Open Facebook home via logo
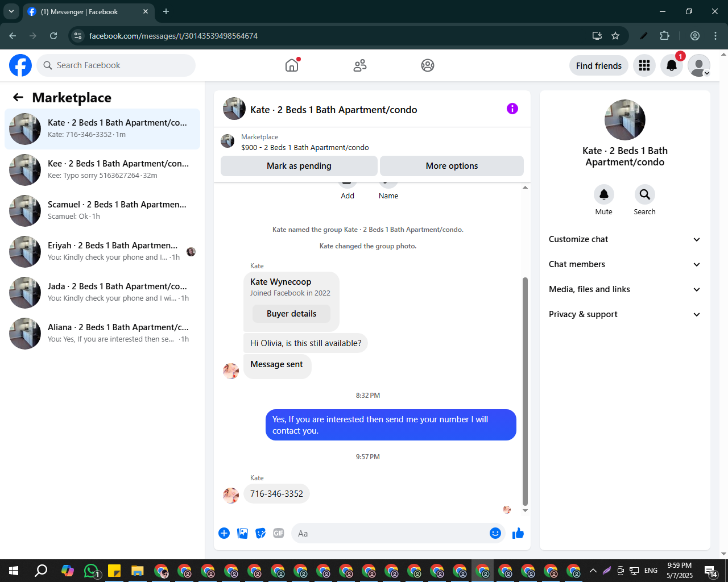 20,65
